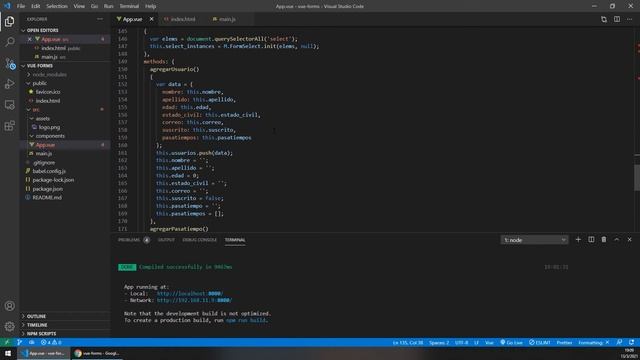Click the Explorer more actions ellipsis
Screen dimensions: 640x360
100,19
